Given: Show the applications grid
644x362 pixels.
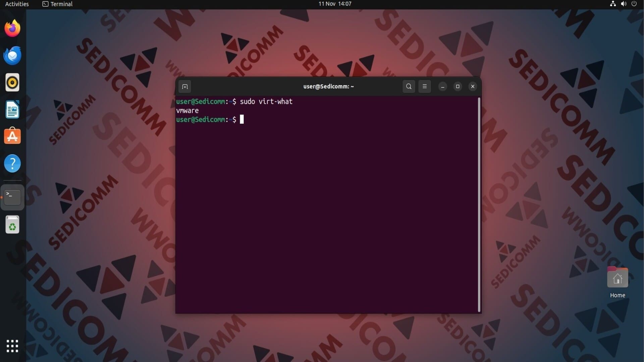Looking at the screenshot, I should click(12, 346).
